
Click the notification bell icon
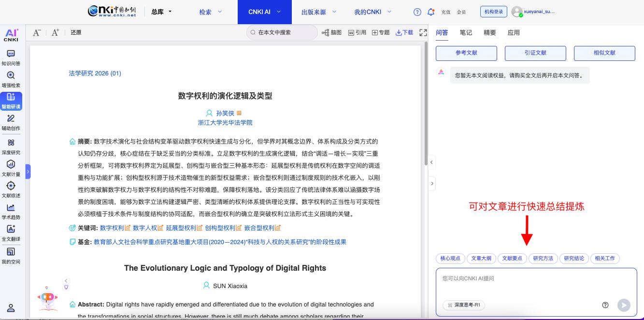pyautogui.click(x=431, y=12)
